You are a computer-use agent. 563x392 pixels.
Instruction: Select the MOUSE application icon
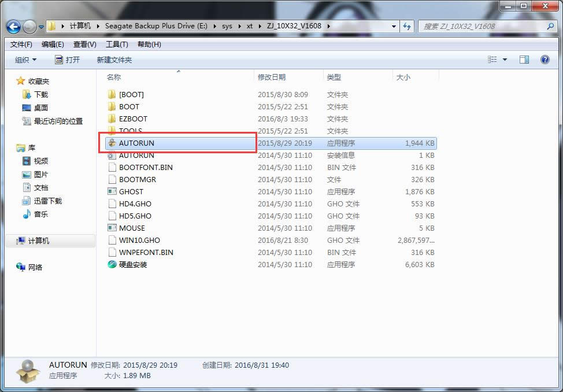click(112, 228)
